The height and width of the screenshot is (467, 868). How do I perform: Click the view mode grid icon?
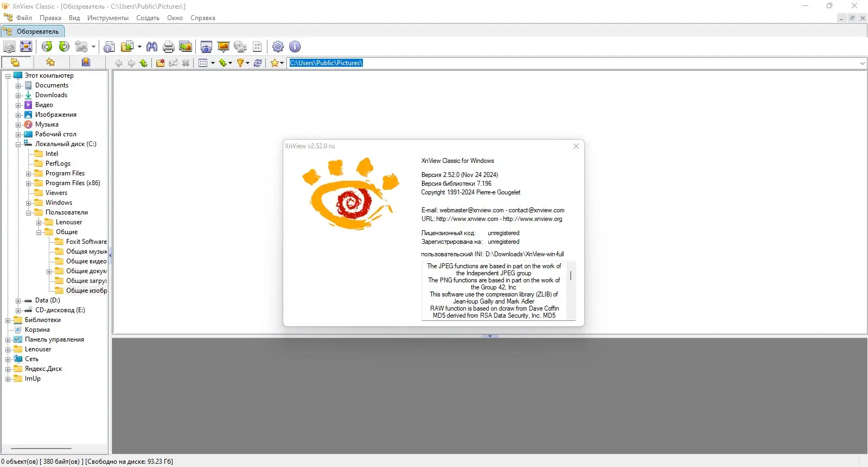203,63
